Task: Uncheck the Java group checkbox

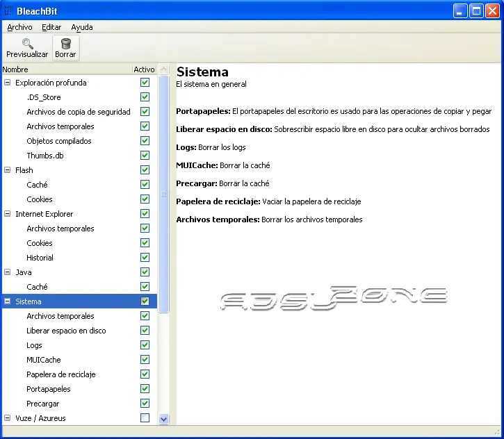Action: (145, 272)
